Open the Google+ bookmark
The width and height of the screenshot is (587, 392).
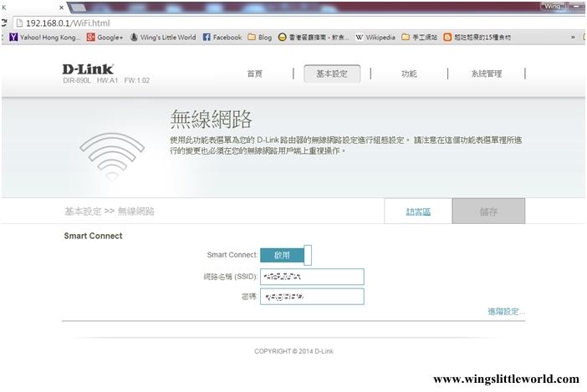[x=105, y=38]
